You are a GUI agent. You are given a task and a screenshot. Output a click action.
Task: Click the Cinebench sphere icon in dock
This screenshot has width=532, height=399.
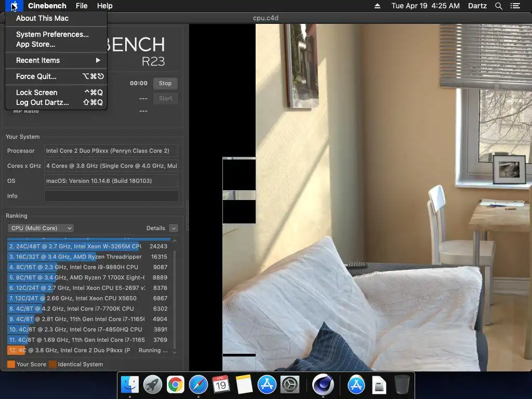coord(323,384)
